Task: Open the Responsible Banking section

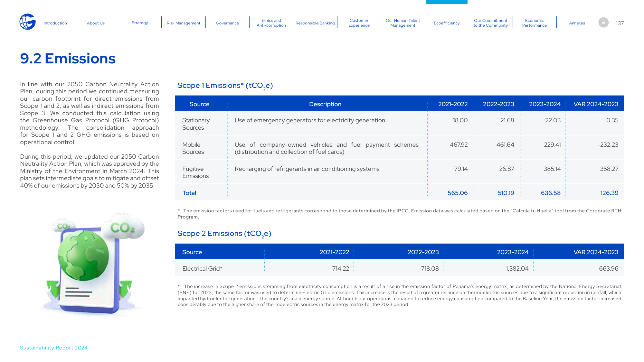Action: click(x=315, y=23)
